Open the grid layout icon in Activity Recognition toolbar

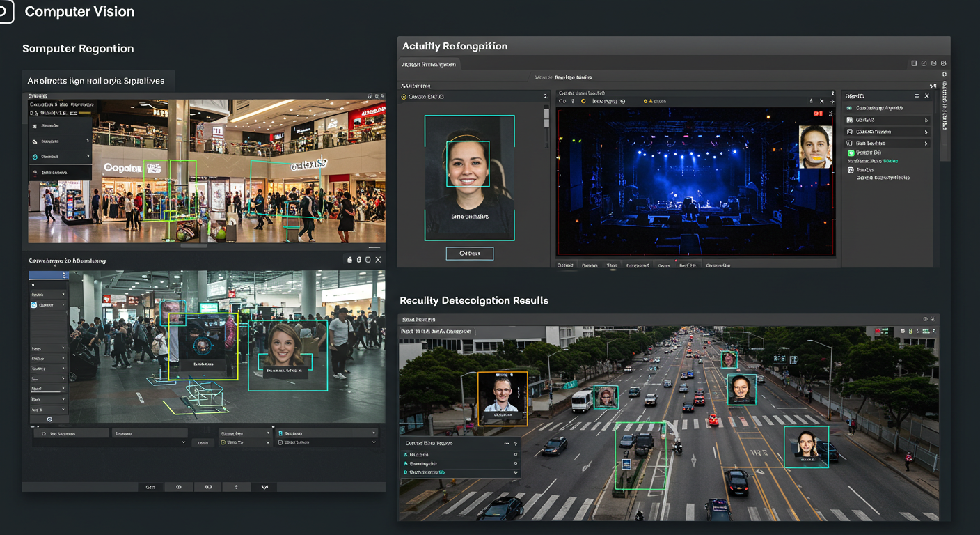[914, 63]
